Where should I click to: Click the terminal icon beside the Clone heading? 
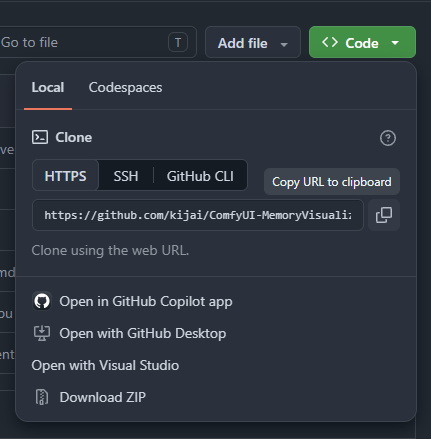pos(40,137)
